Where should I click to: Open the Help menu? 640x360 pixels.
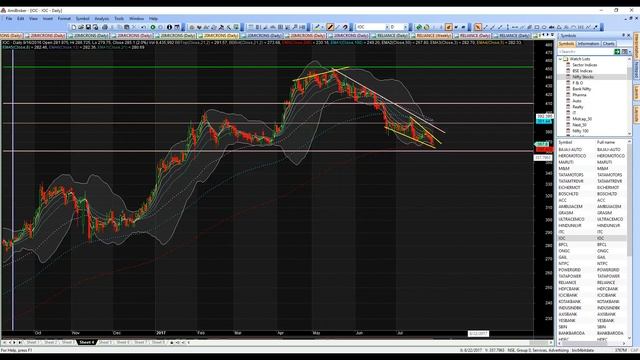(x=153, y=18)
